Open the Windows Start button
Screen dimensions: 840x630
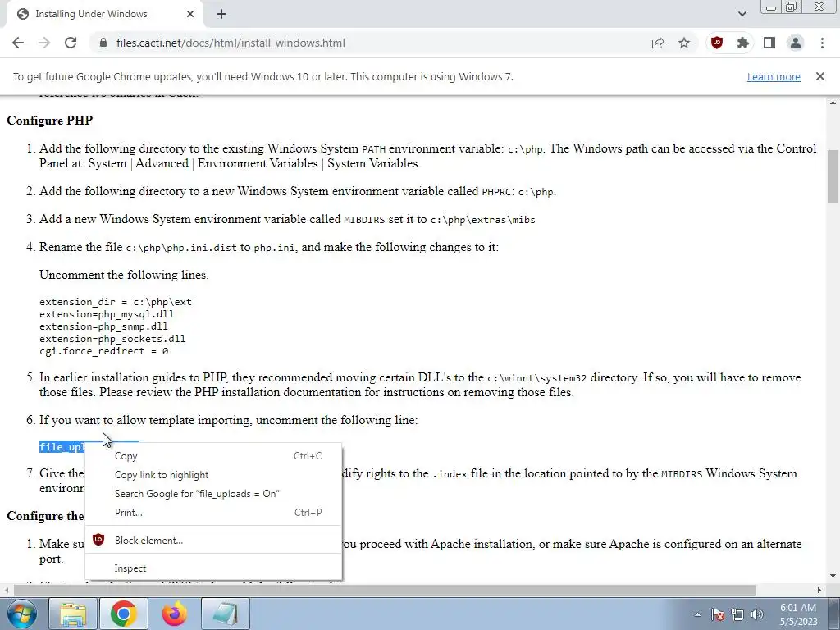pyautogui.click(x=22, y=614)
